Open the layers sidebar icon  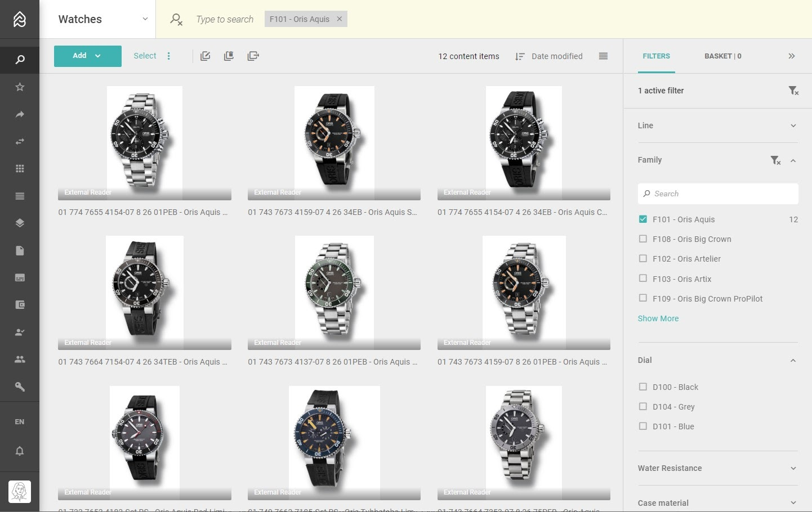20,223
